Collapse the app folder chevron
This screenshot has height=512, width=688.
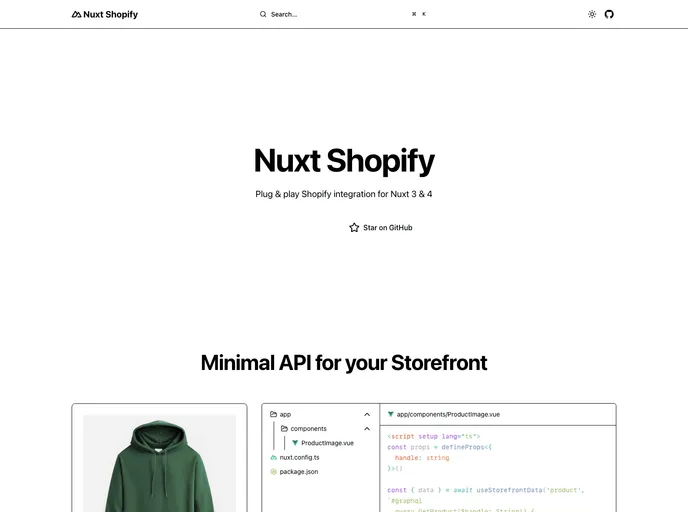click(367, 414)
